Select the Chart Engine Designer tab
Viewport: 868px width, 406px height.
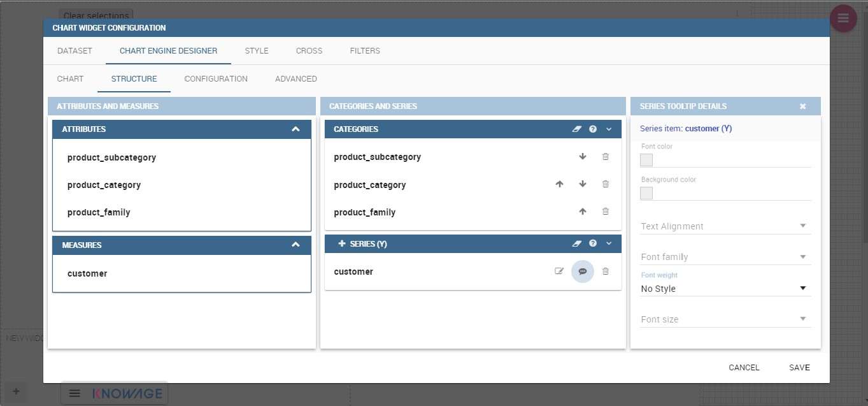coord(168,51)
